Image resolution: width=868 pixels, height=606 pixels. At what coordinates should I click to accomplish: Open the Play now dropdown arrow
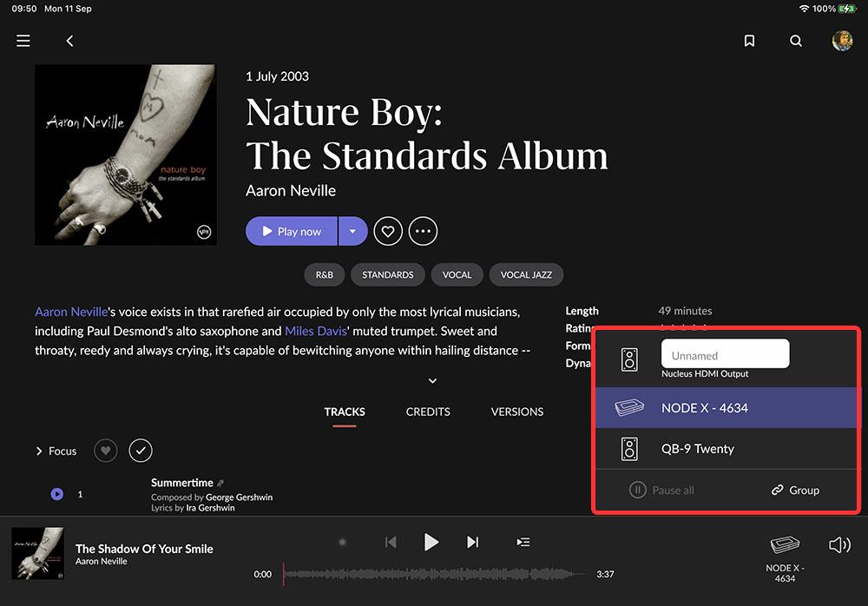point(352,231)
